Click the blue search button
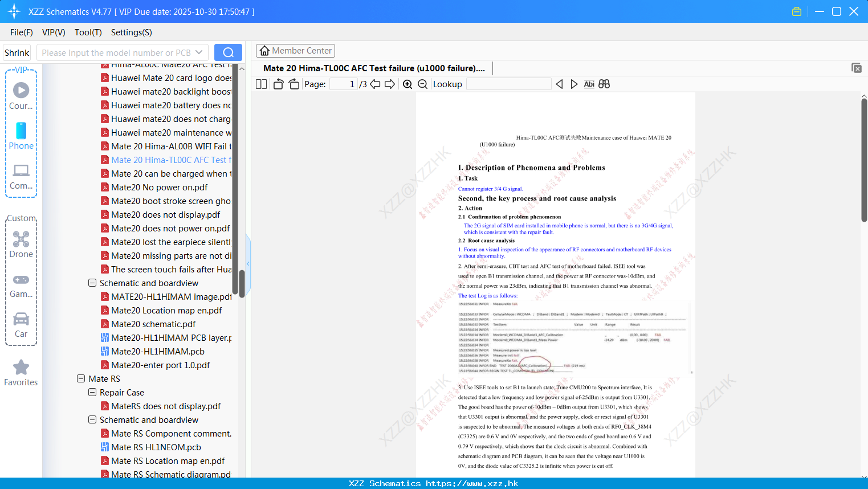 pos(228,52)
